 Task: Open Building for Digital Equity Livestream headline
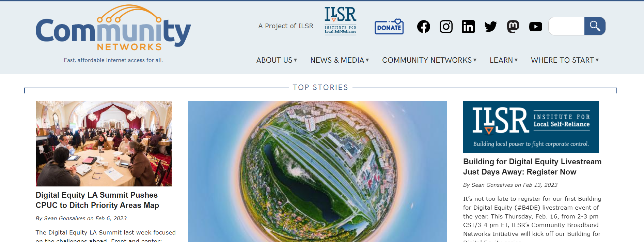(532, 167)
